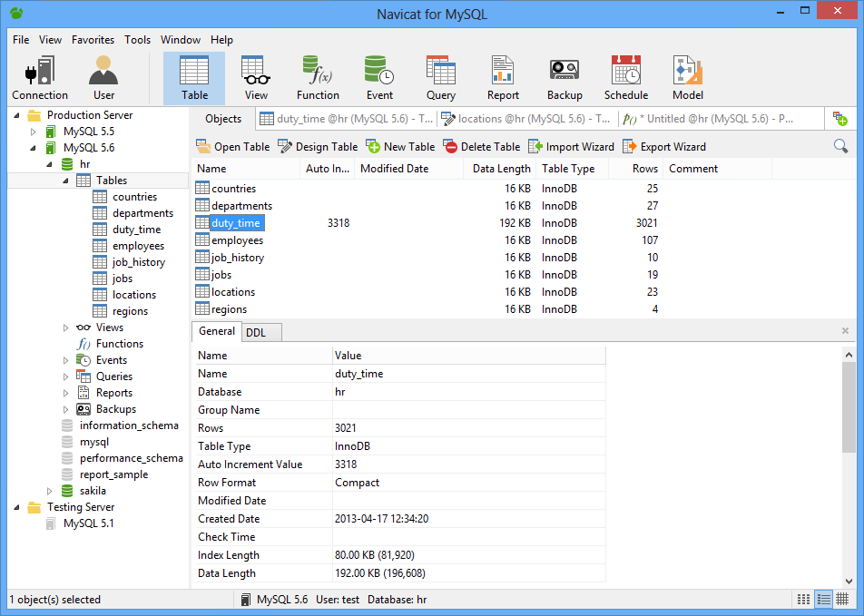This screenshot has width=864, height=616.
Task: Expand the sakila database
Action: point(50,491)
